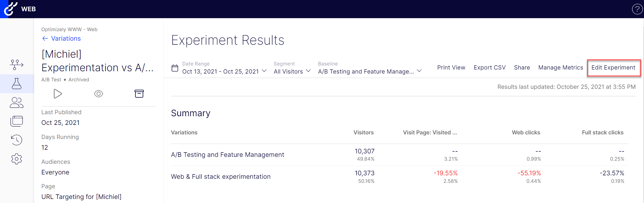The width and height of the screenshot is (644, 203).
Task: Click Print View
Action: (x=451, y=67)
